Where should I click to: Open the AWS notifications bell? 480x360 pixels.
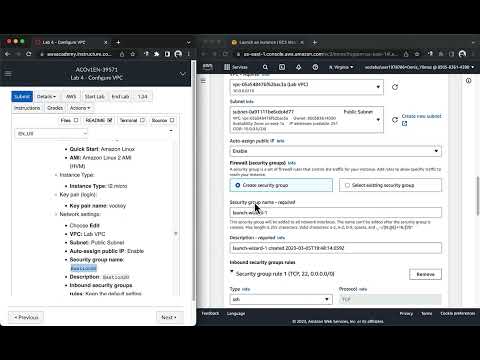click(x=299, y=67)
